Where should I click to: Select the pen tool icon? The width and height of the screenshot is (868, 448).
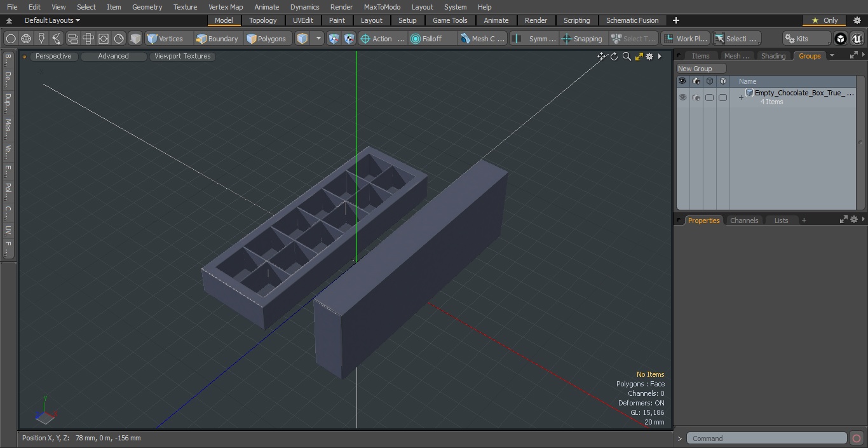click(41, 39)
